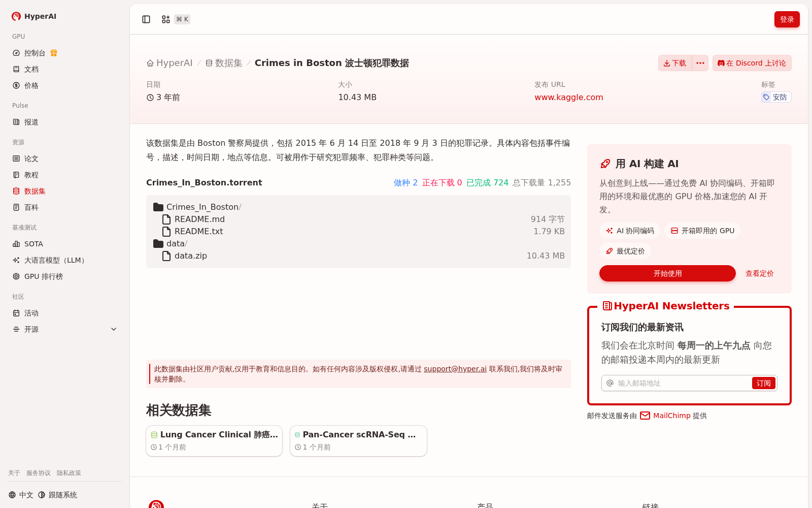Click the ⌘ K shortcut badge

point(182,19)
